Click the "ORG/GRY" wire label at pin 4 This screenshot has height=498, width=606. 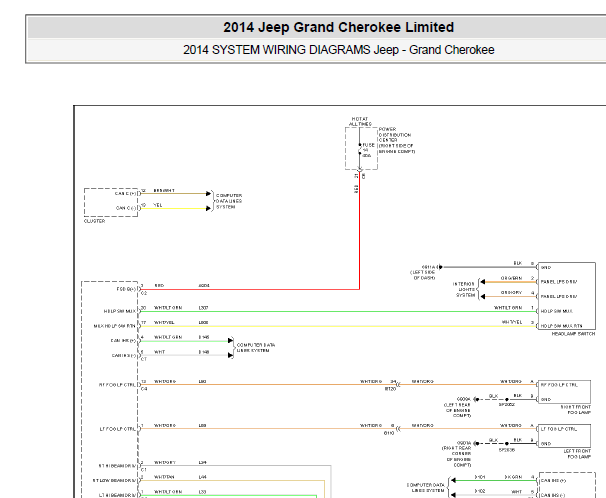point(511,292)
